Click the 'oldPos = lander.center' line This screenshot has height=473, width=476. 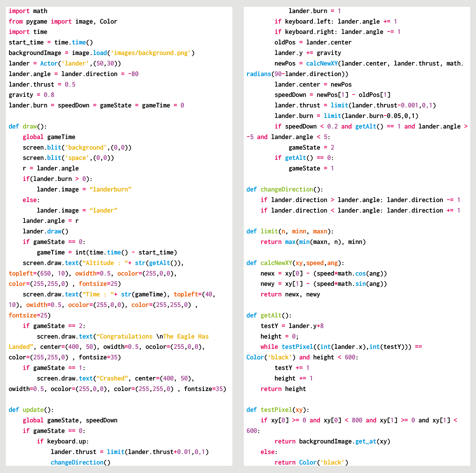point(313,42)
